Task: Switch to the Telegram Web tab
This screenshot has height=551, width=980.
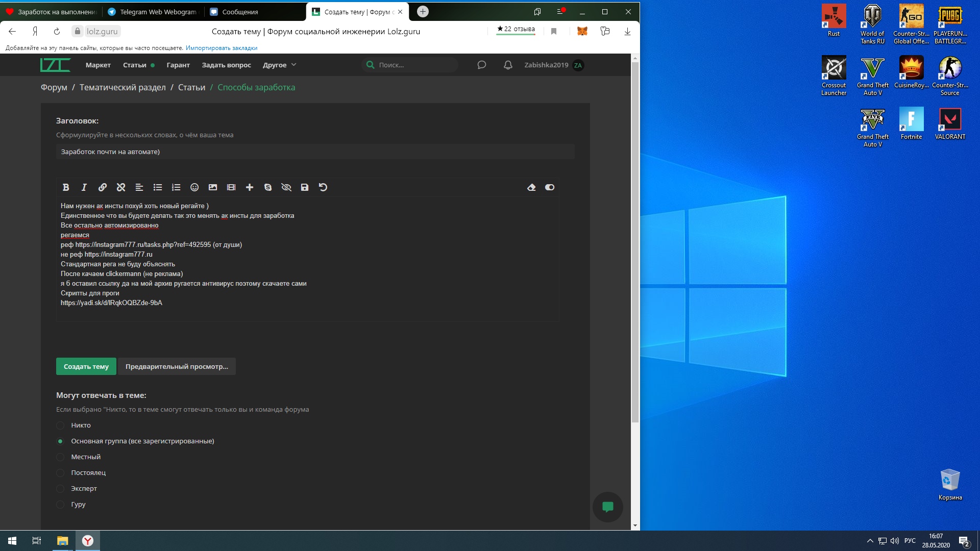Action: [x=152, y=12]
